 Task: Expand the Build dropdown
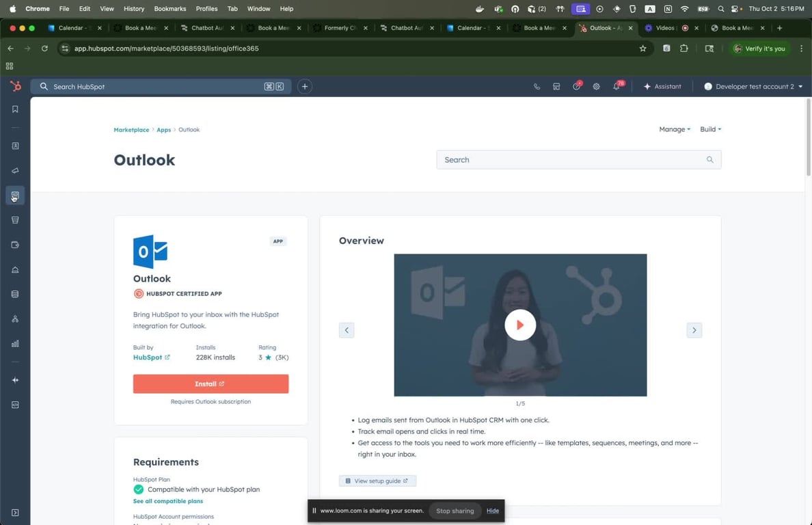(711, 129)
